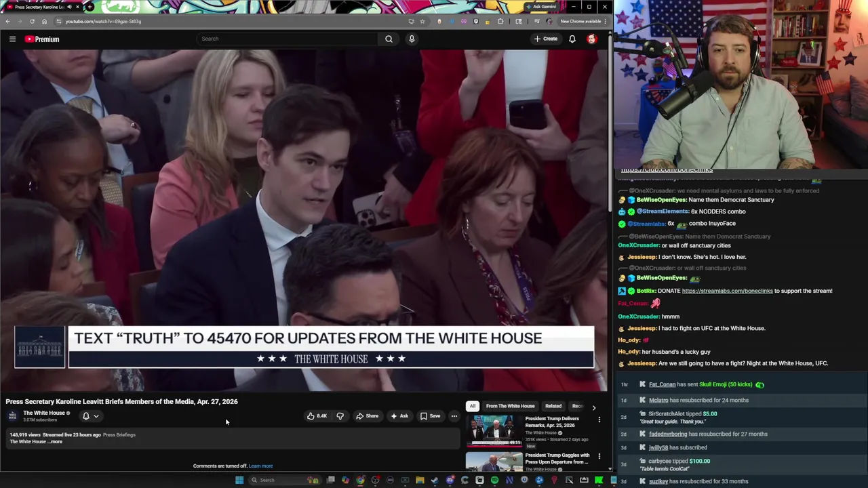The width and height of the screenshot is (868, 488).
Task: Click jwilly58 username in events list
Action: 658,447
